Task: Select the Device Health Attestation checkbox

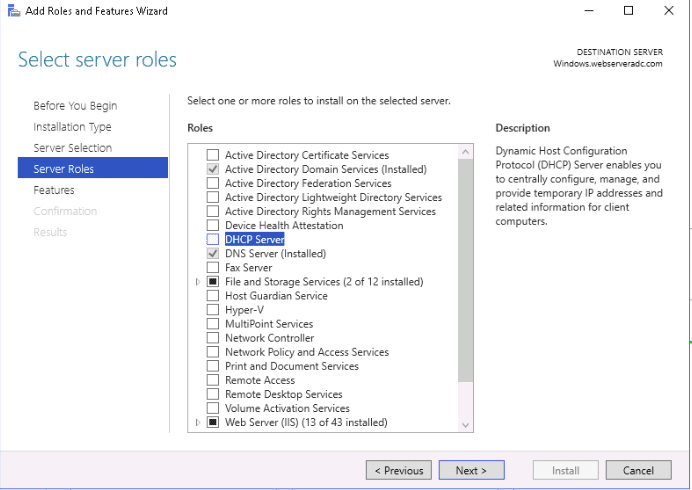Action: tap(213, 225)
